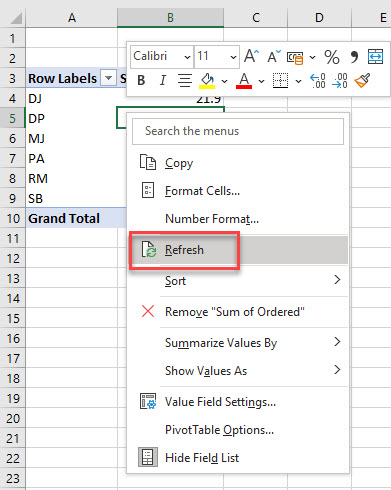The width and height of the screenshot is (391, 490).
Task: Select column D header
Action: coord(319,18)
